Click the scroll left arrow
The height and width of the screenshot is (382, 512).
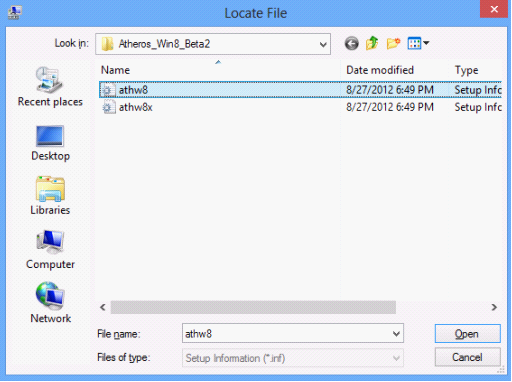103,307
